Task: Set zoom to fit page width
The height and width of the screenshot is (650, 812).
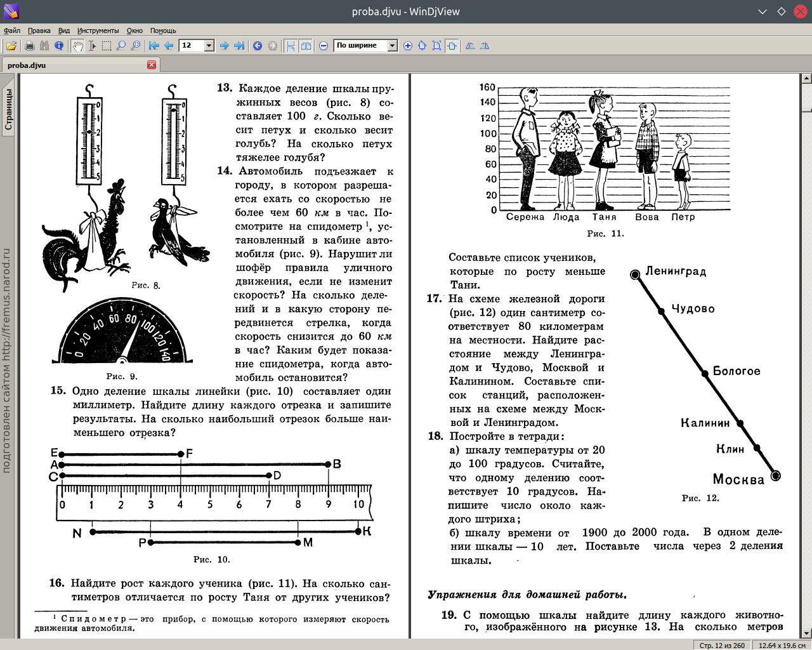Action: [x=452, y=46]
